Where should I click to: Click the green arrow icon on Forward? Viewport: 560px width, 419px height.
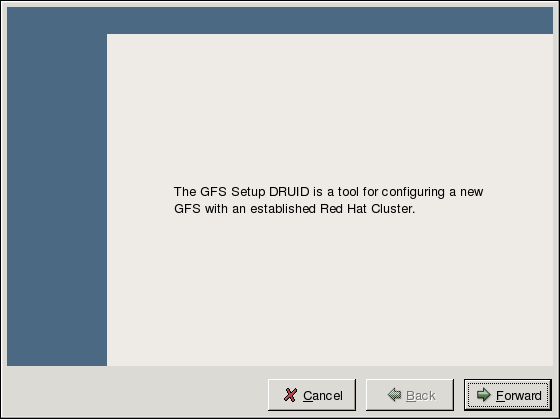[x=484, y=395]
